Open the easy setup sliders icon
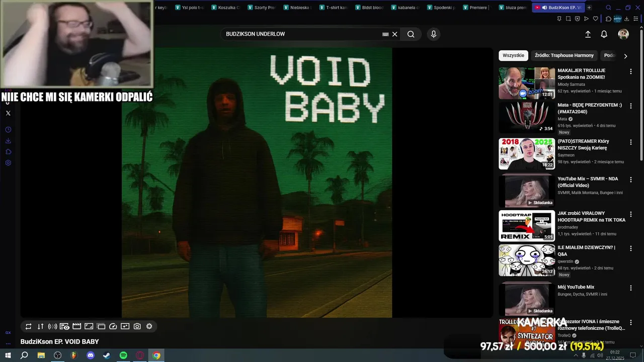 point(635,19)
